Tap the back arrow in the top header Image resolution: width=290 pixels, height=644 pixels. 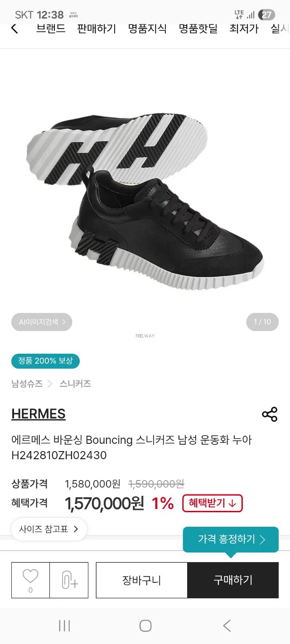click(14, 29)
